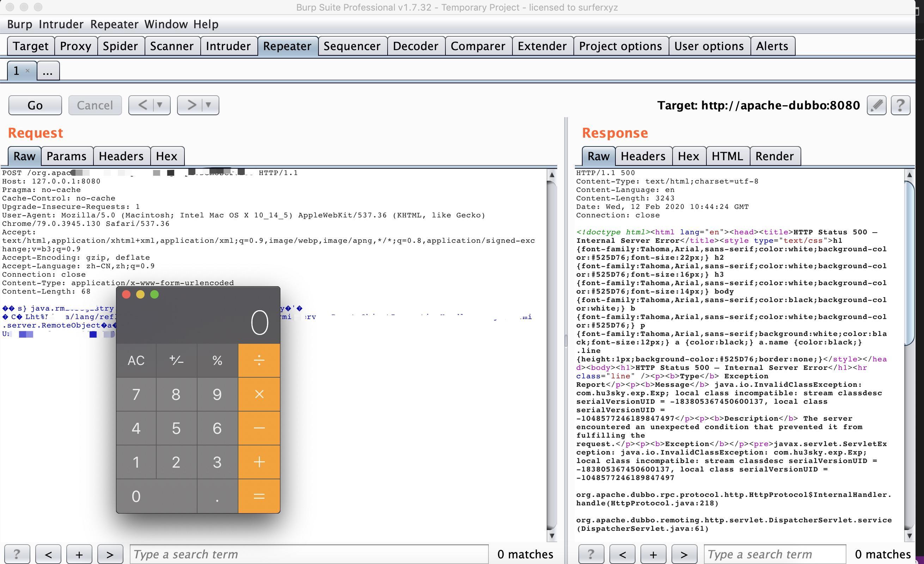This screenshot has width=924, height=564.
Task: Switch to the Sequencer tab
Action: point(352,46)
